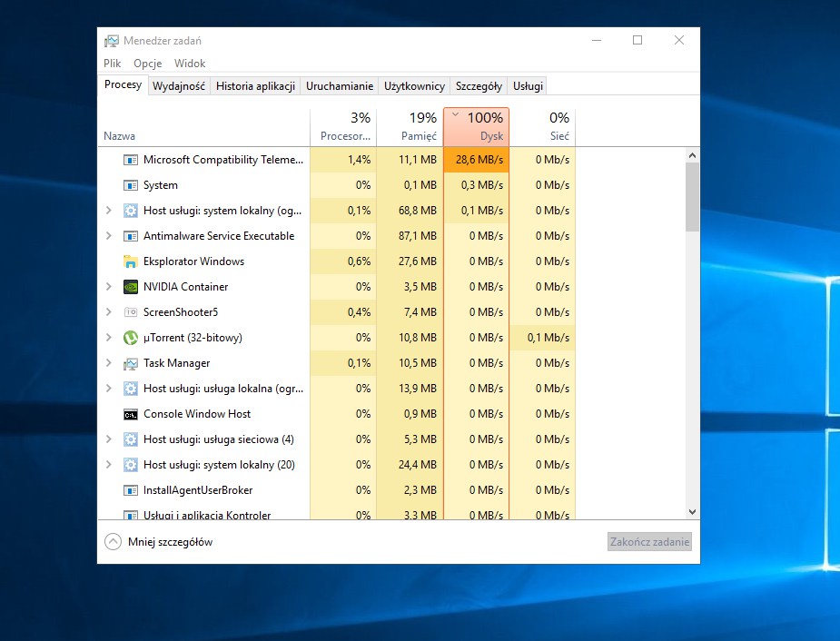Click the System process icon
840x641 pixels.
130,185
